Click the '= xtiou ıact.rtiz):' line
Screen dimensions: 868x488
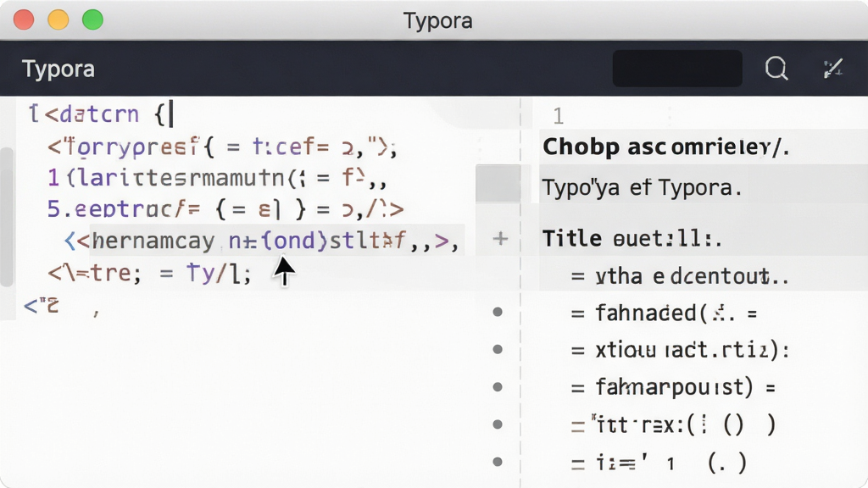click(679, 350)
